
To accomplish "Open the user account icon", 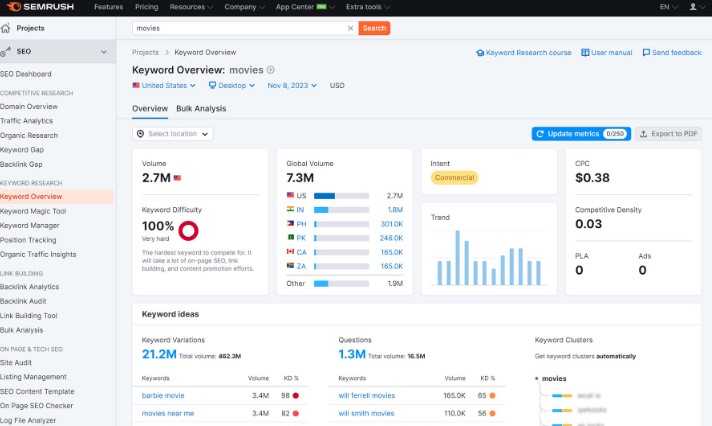I will [x=693, y=7].
